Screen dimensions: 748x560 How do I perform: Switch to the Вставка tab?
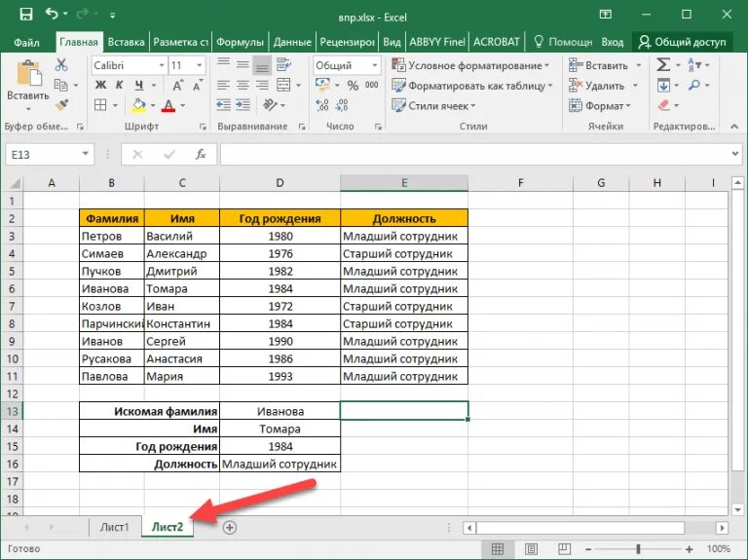[126, 42]
